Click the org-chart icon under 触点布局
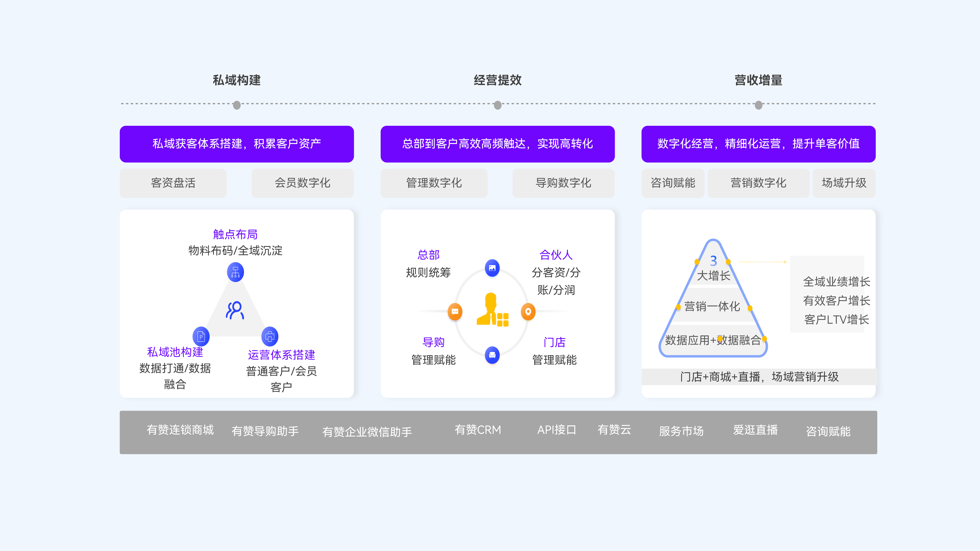The width and height of the screenshot is (980, 551). 235,272
